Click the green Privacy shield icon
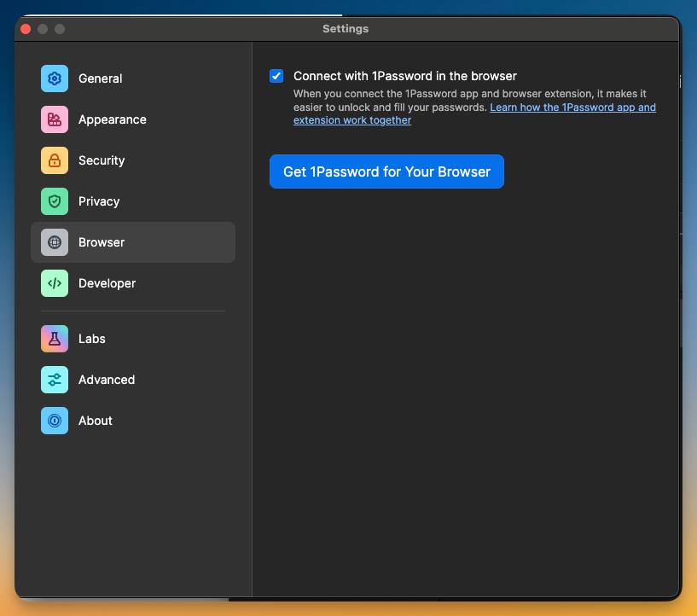Image resolution: width=697 pixels, height=616 pixels. [x=55, y=201]
